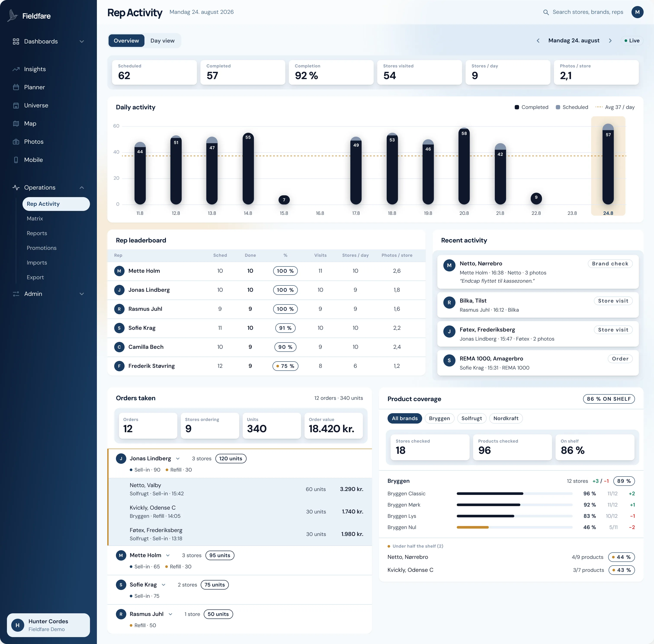Switch to the Day view tab
Image resolution: width=654 pixels, height=644 pixels.
[162, 41]
